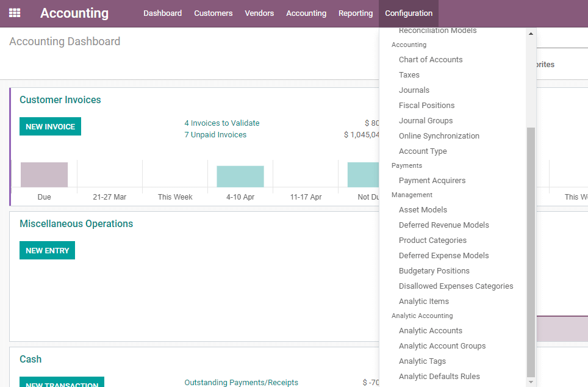Select Analytic Items
This screenshot has height=387, width=588.
[424, 302]
